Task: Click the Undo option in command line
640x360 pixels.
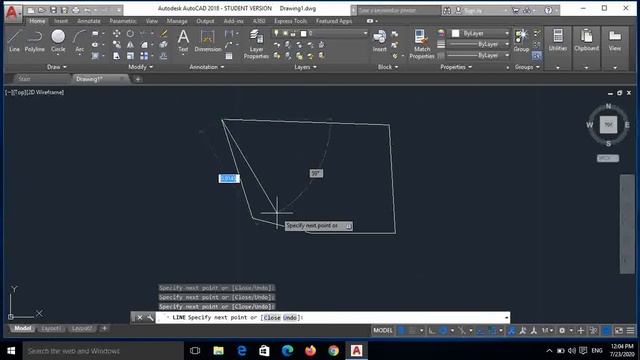Action: (x=290, y=317)
